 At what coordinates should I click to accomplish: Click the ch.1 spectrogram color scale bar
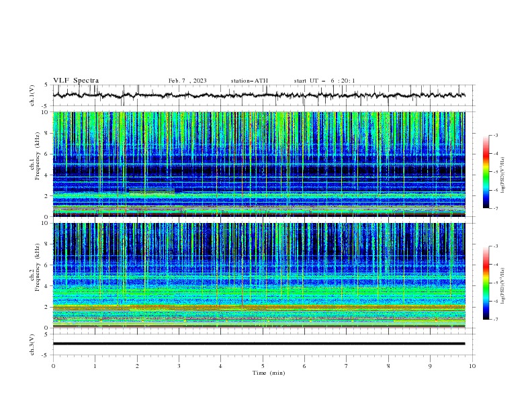pyautogui.click(x=486, y=172)
